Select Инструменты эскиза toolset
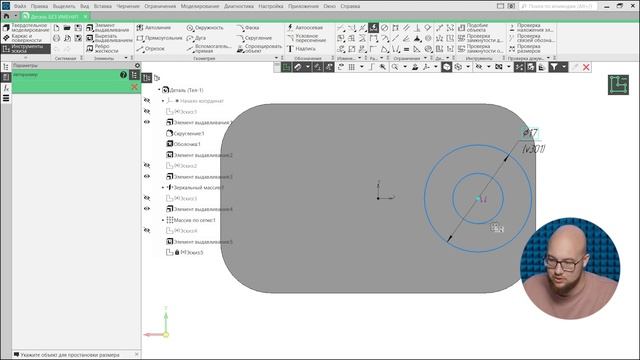 pyautogui.click(x=26, y=49)
